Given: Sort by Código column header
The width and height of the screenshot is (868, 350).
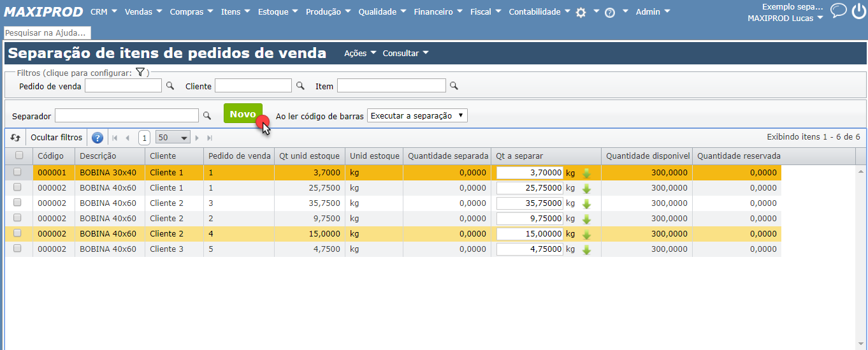Looking at the screenshot, I should click(51, 156).
